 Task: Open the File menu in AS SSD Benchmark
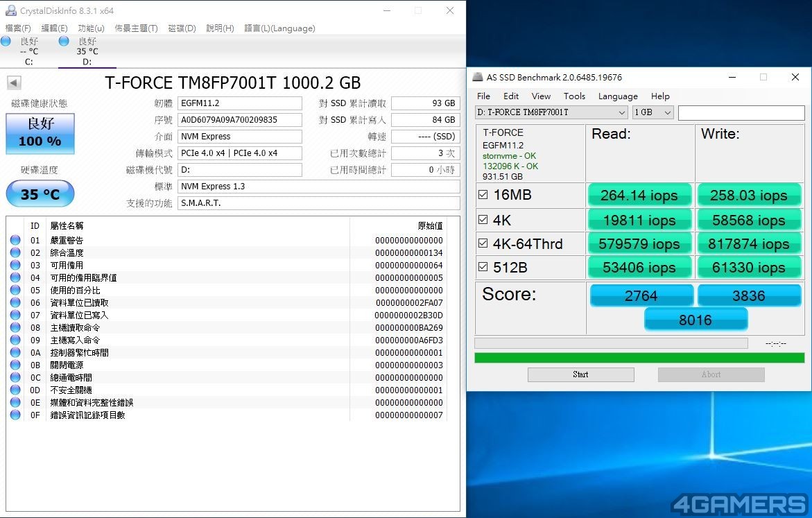[484, 96]
